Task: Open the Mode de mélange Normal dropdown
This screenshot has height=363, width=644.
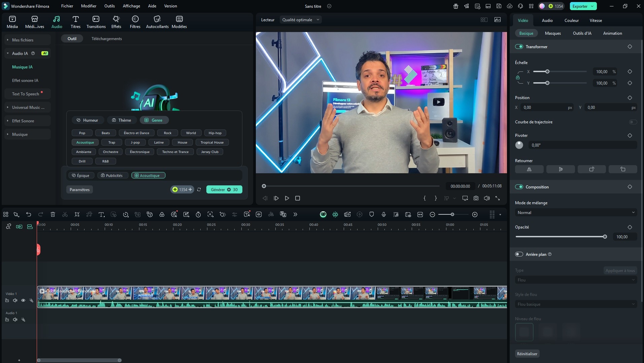Action: [x=576, y=212]
